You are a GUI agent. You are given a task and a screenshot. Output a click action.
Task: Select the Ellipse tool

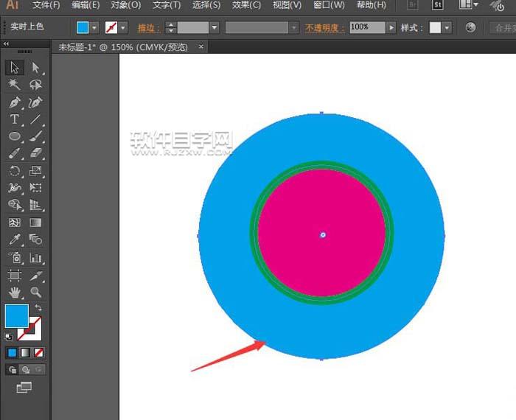pyautogui.click(x=14, y=136)
